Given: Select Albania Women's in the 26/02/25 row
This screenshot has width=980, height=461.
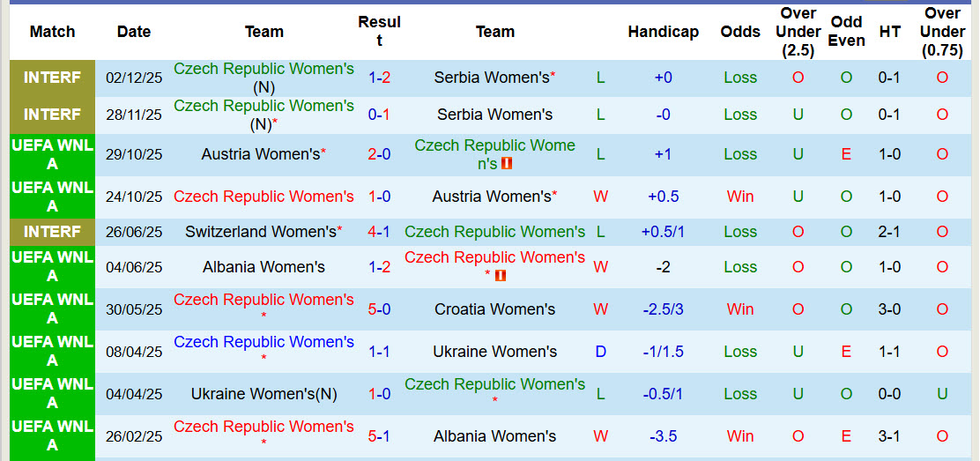Looking at the screenshot, I should pos(494,436).
